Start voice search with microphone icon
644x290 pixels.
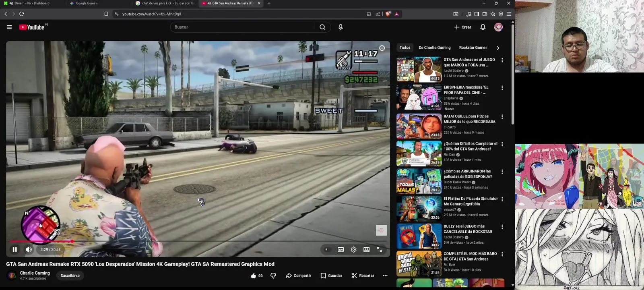click(x=341, y=27)
